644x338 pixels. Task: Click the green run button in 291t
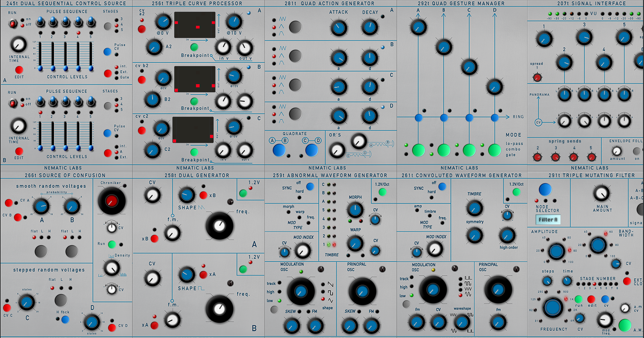(578, 299)
